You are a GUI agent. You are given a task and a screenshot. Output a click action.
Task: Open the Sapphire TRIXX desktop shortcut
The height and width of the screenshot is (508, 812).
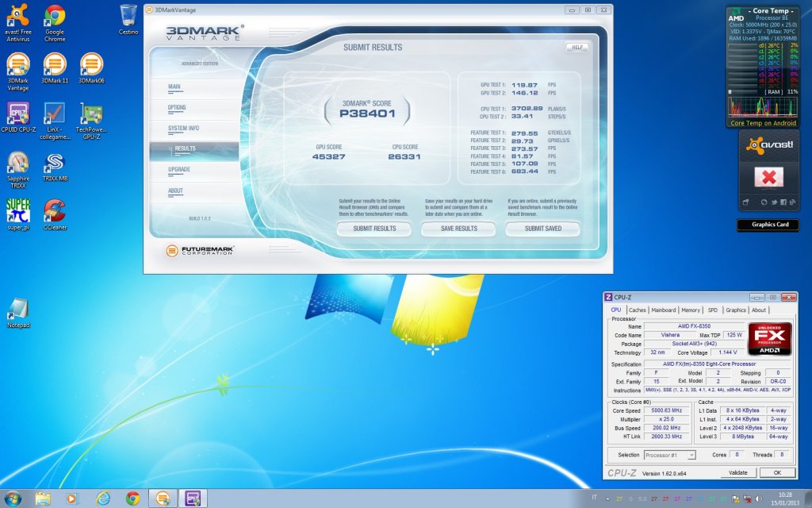point(18,170)
